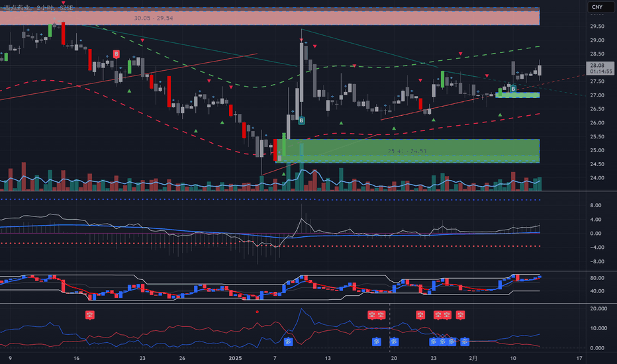This screenshot has width=617, height=364.
Task: Click the 25.50 price axis label
Action: click(x=597, y=136)
